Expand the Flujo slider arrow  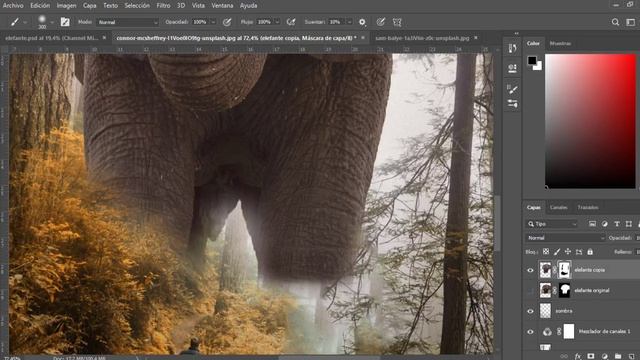pos(277,22)
